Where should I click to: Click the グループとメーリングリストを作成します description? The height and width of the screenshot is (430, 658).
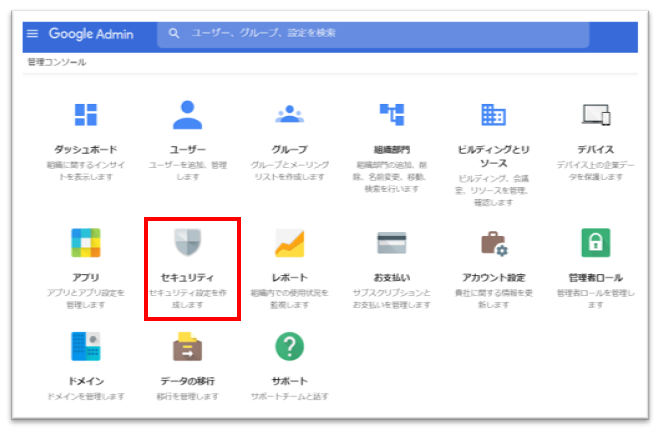click(290, 170)
